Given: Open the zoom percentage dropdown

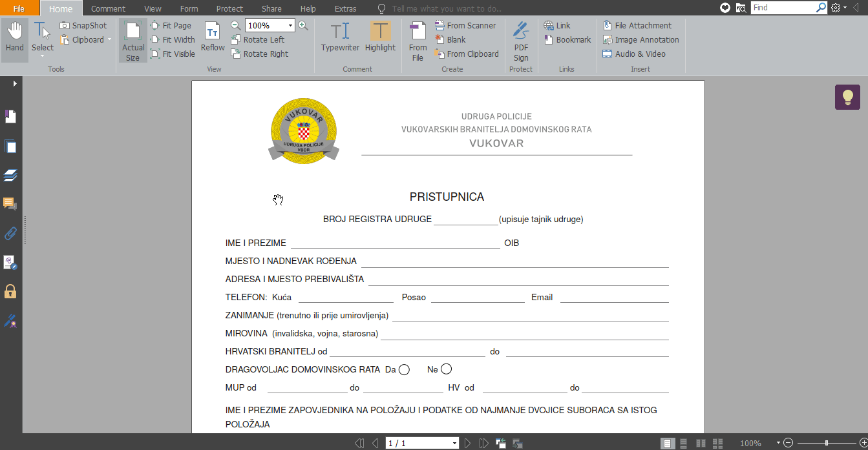Looking at the screenshot, I should coord(290,26).
